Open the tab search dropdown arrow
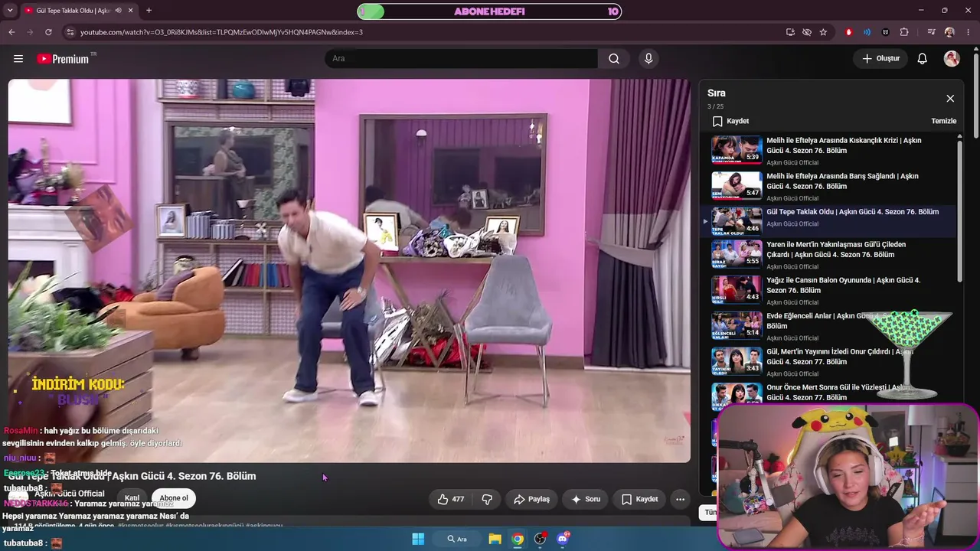The width and height of the screenshot is (980, 551). click(11, 11)
